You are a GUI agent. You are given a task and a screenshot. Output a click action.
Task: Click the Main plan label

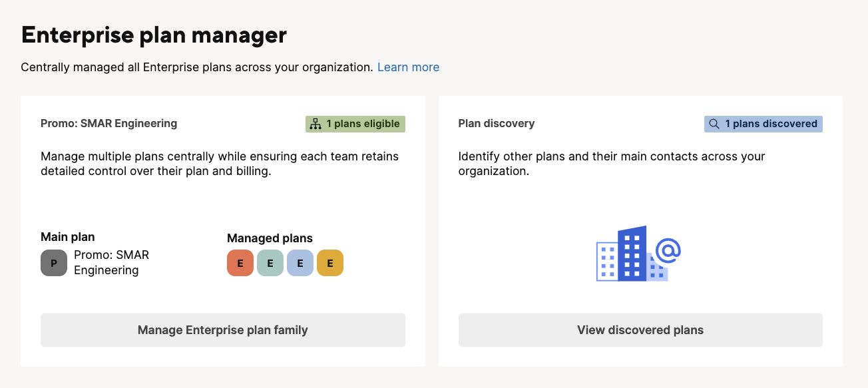(x=68, y=237)
